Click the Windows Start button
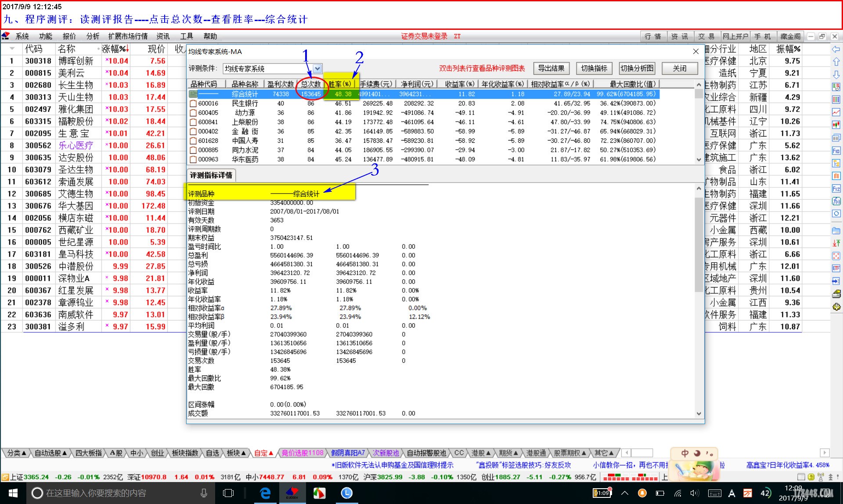Screen dimensions: 843x504 point(13,493)
